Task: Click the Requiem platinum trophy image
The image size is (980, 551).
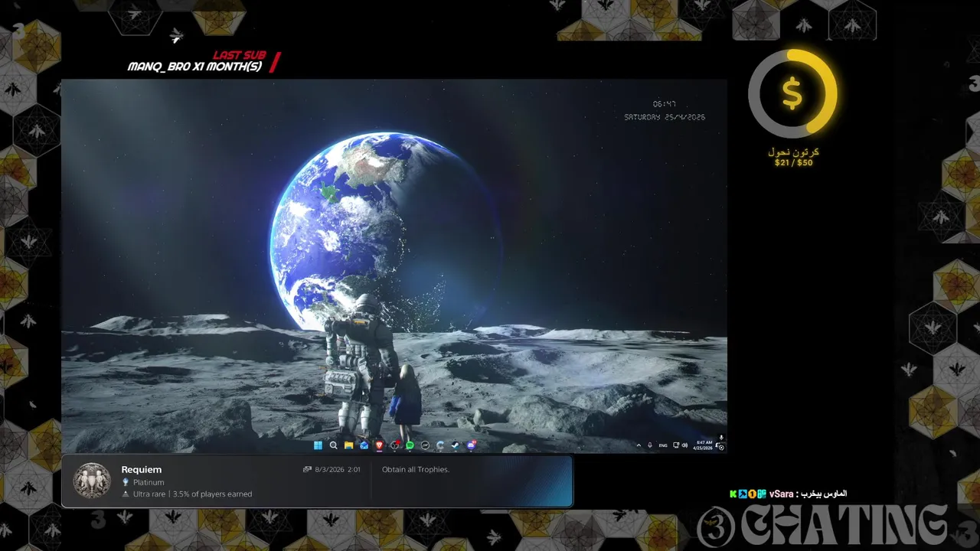Action: click(x=92, y=481)
